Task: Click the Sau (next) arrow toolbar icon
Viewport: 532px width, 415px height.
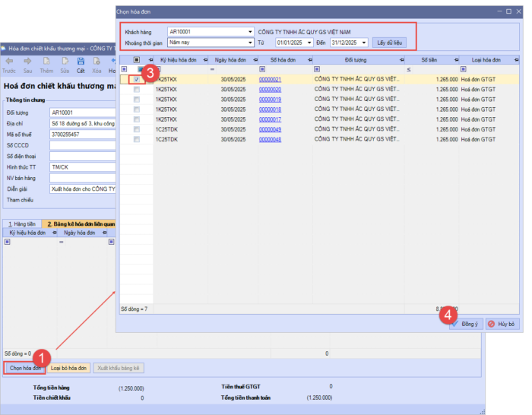Action: point(28,62)
